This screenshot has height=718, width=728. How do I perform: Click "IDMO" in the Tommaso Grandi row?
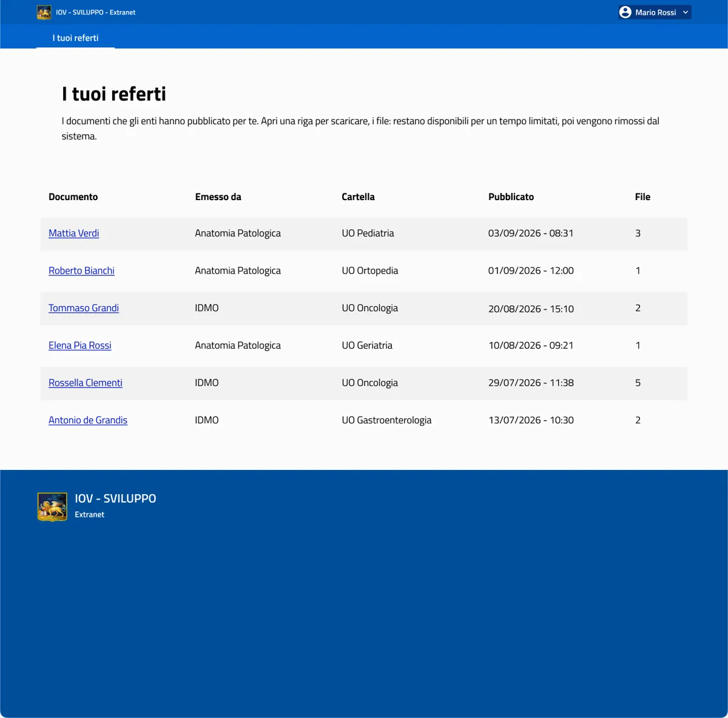207,308
